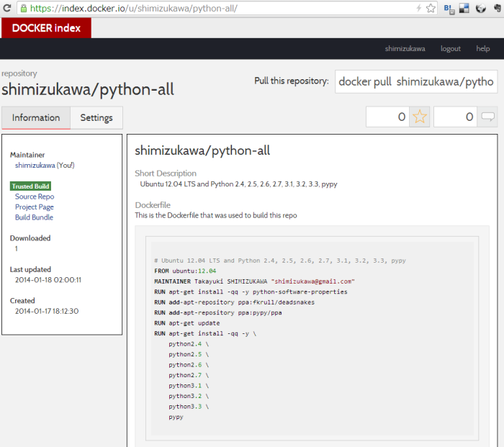The width and height of the screenshot is (504, 447).
Task: Click the 'ppa:fkrull/deadsnakes' code line
Action: click(234, 302)
